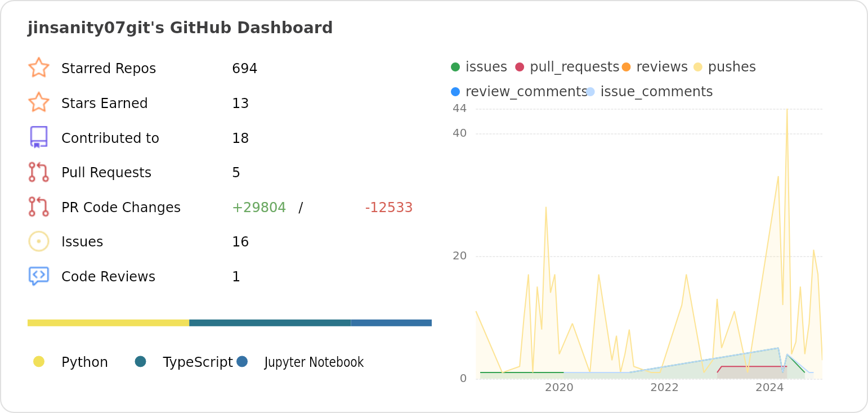Click the Code Reviews label

[x=109, y=277]
